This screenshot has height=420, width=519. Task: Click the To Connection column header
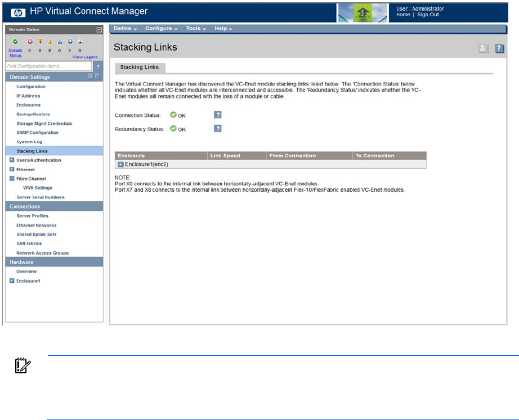(390, 156)
